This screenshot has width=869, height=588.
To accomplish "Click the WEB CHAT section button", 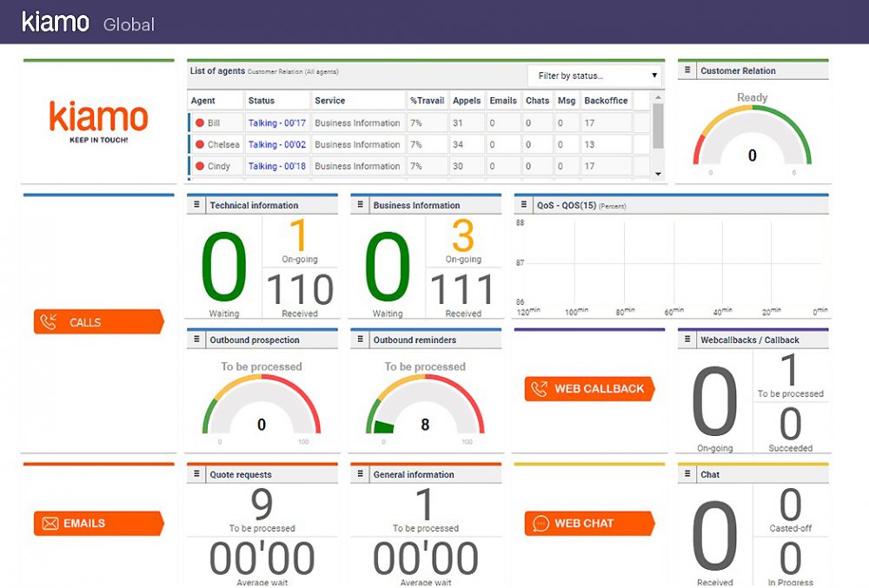I will (590, 523).
